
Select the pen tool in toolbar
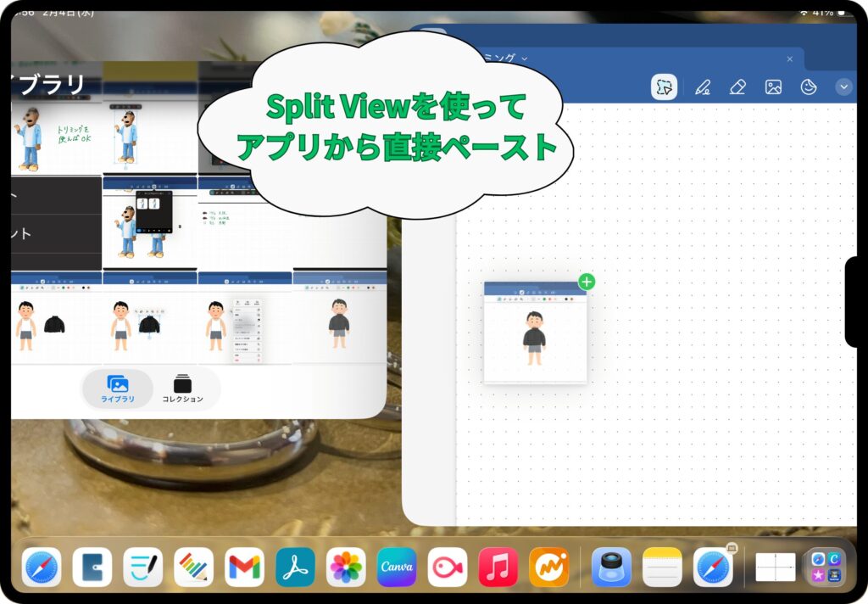702,87
